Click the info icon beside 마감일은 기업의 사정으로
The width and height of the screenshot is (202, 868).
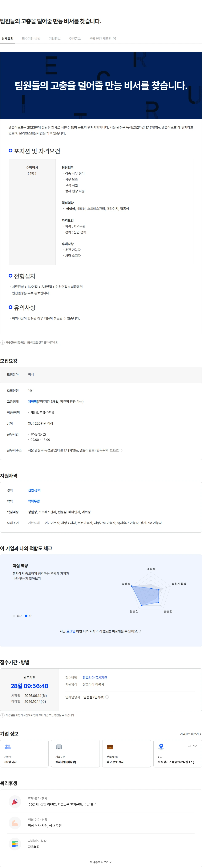click(2, 715)
